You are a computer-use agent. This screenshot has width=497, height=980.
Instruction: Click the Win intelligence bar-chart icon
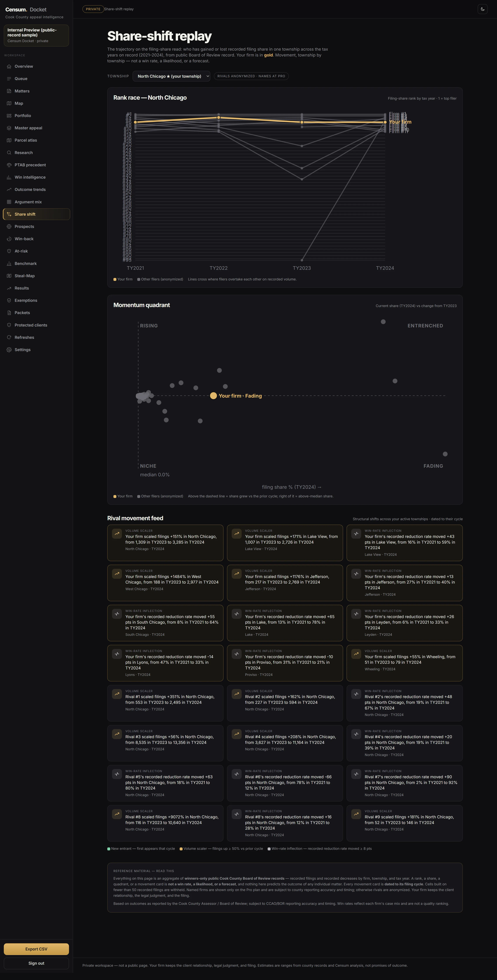9,177
